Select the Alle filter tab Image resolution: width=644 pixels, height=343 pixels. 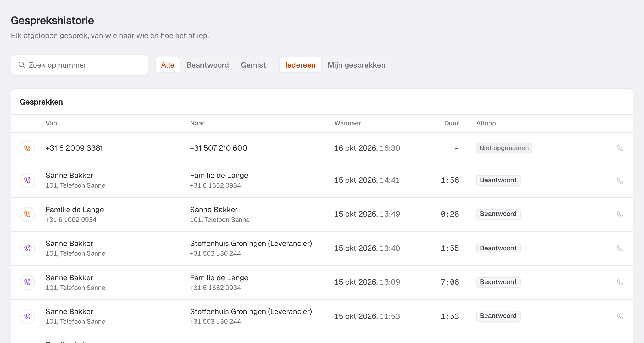(x=168, y=65)
